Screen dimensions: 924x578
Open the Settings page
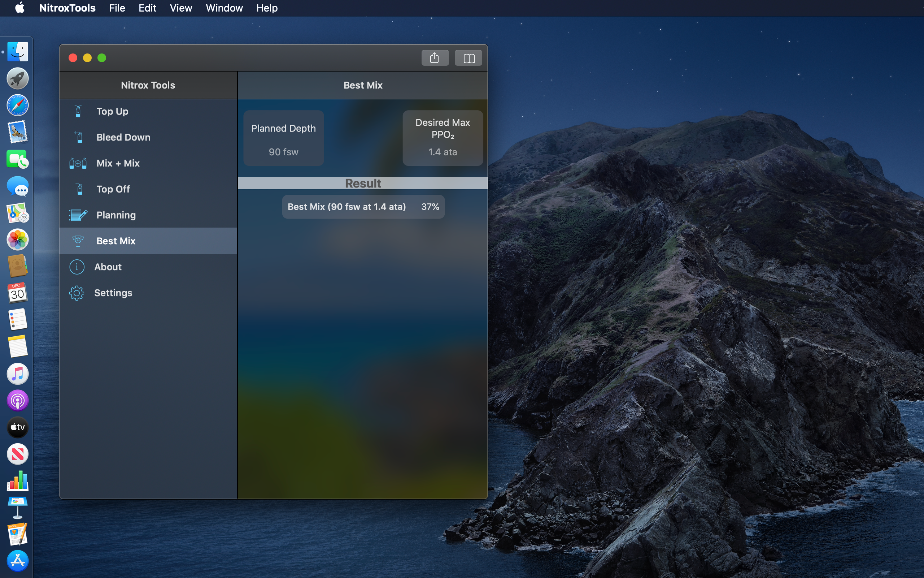click(149, 293)
